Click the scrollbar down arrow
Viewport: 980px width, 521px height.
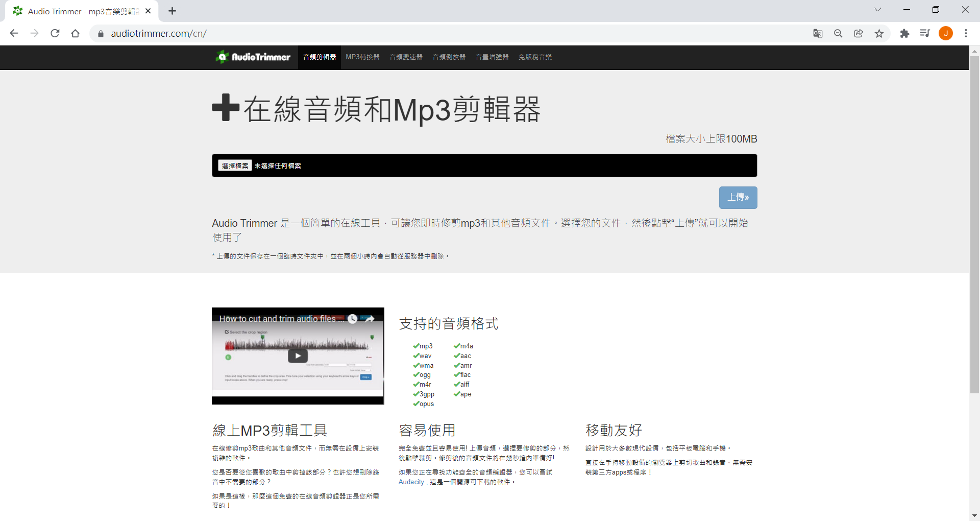[x=975, y=516]
